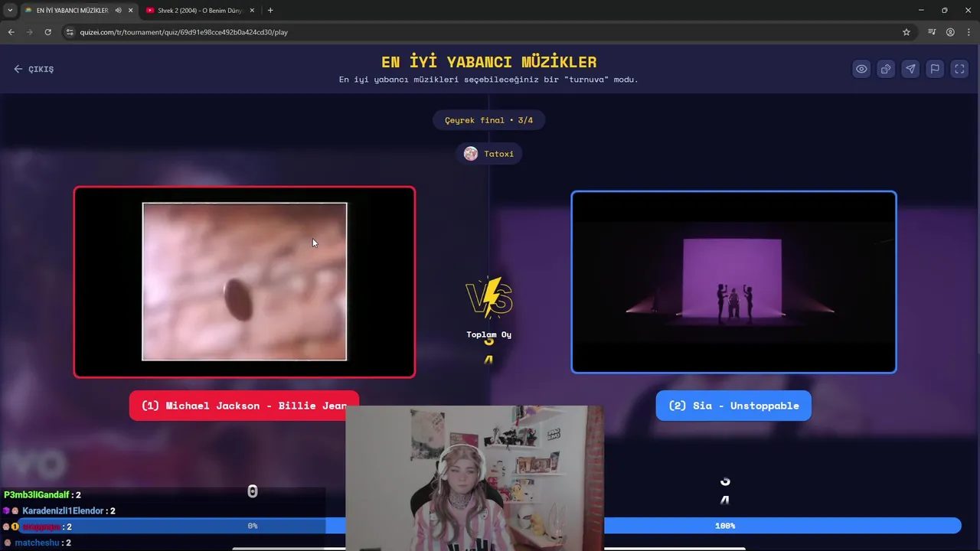Reload the page
980x551 pixels.
coord(47,32)
